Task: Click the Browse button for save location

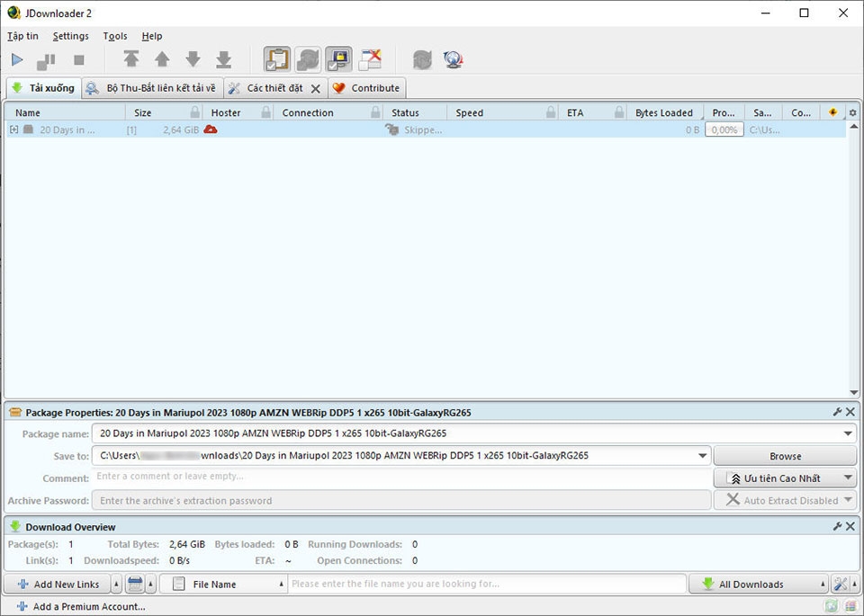Action: coord(784,455)
